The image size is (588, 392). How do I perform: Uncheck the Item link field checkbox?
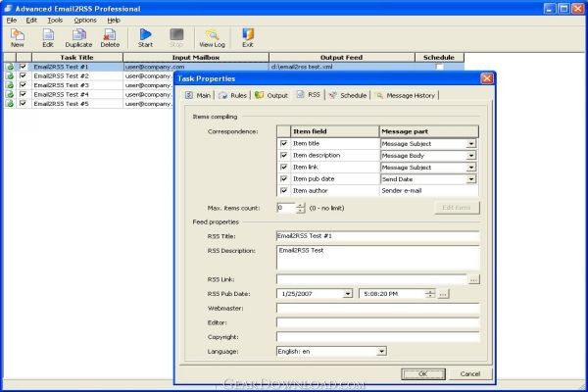(284, 167)
